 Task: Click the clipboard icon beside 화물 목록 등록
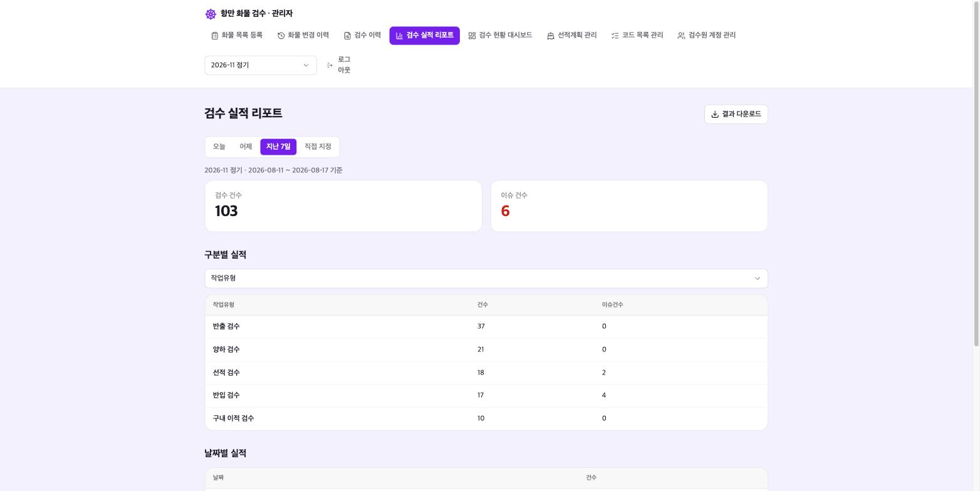pyautogui.click(x=214, y=36)
